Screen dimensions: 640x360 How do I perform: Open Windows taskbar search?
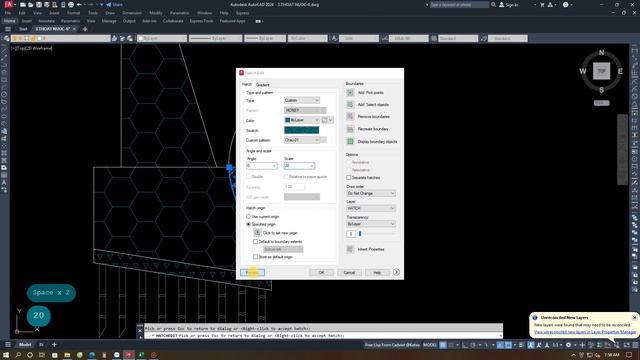(x=18, y=355)
